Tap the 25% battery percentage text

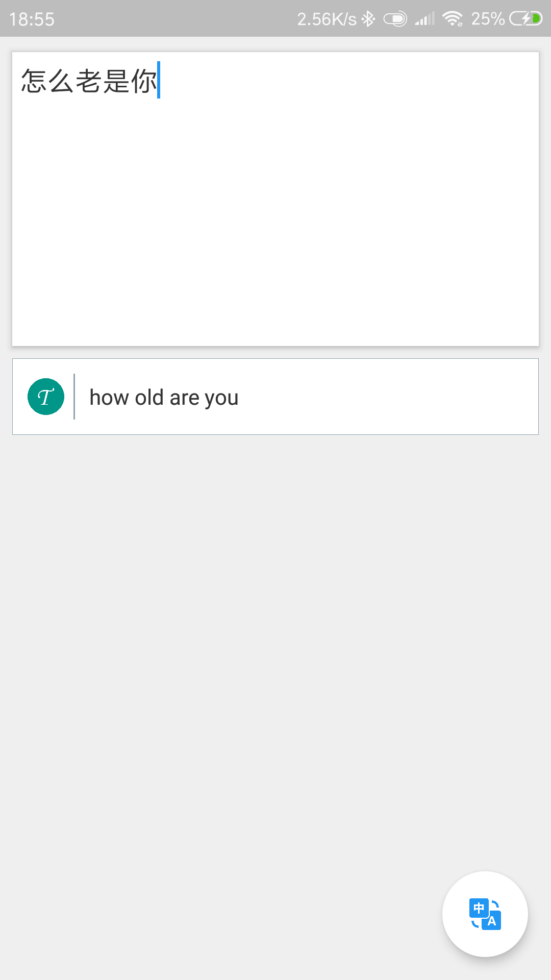pyautogui.click(x=488, y=19)
